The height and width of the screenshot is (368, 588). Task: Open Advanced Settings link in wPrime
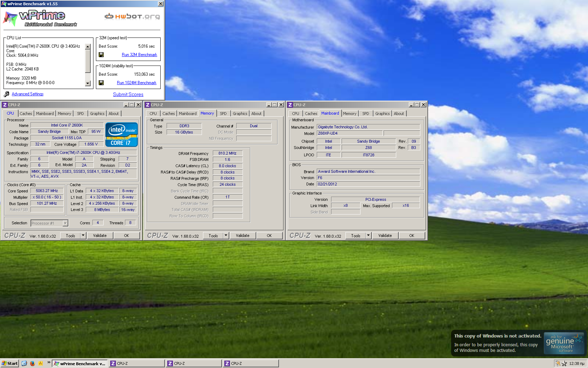pyautogui.click(x=28, y=94)
